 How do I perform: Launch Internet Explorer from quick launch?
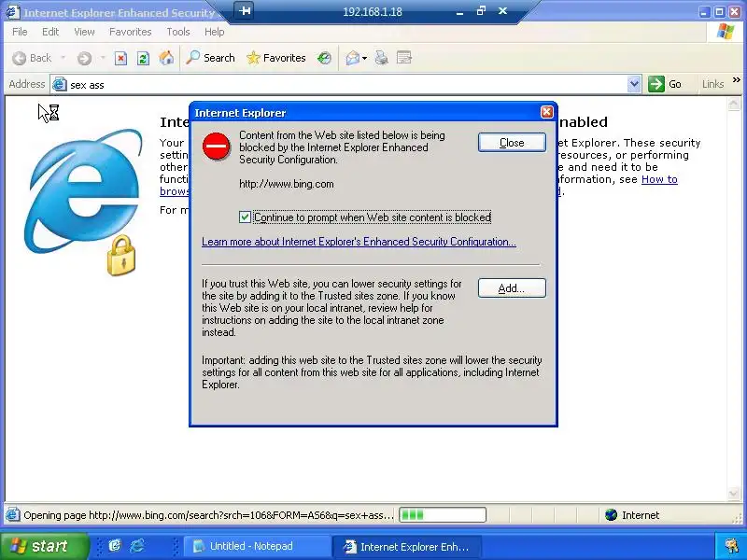[137, 546]
